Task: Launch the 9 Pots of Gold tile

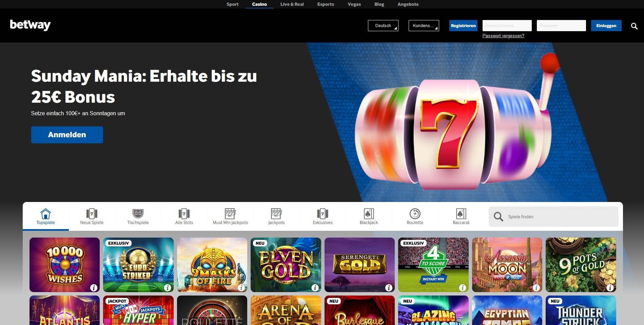Action: (581, 265)
